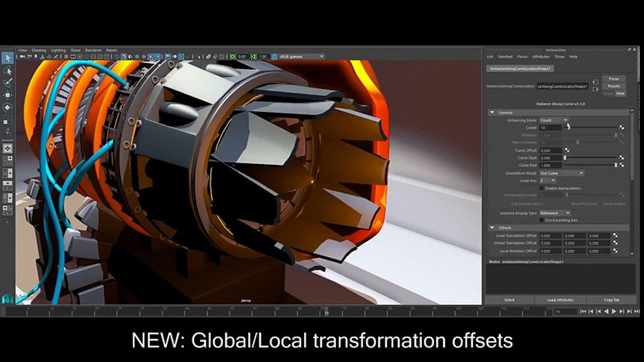The width and height of the screenshot is (644, 362).
Task: Click the Count slider track
Action: (591, 128)
